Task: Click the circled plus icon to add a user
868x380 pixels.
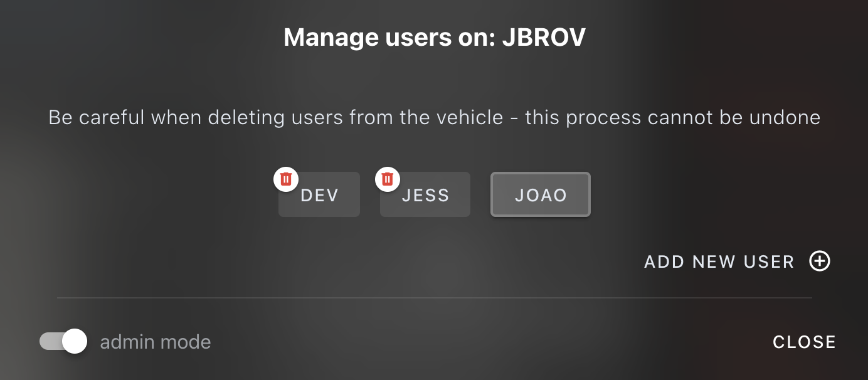Action: 819,261
